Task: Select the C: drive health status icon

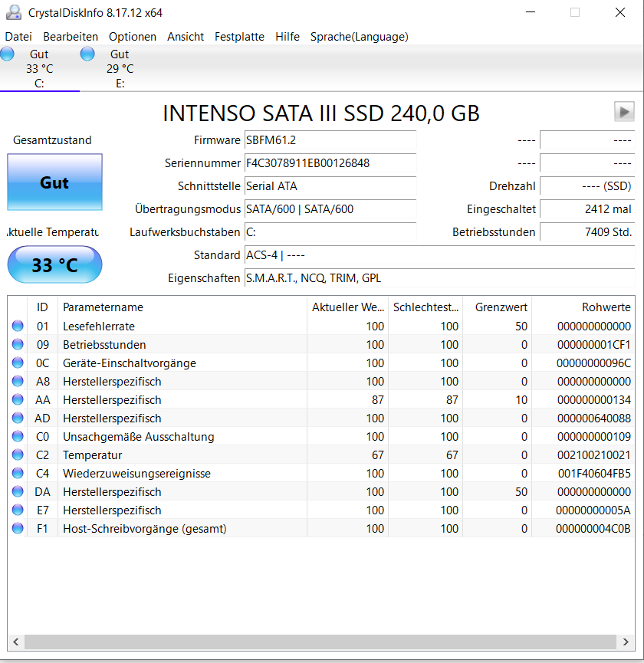Action: pos(7,54)
